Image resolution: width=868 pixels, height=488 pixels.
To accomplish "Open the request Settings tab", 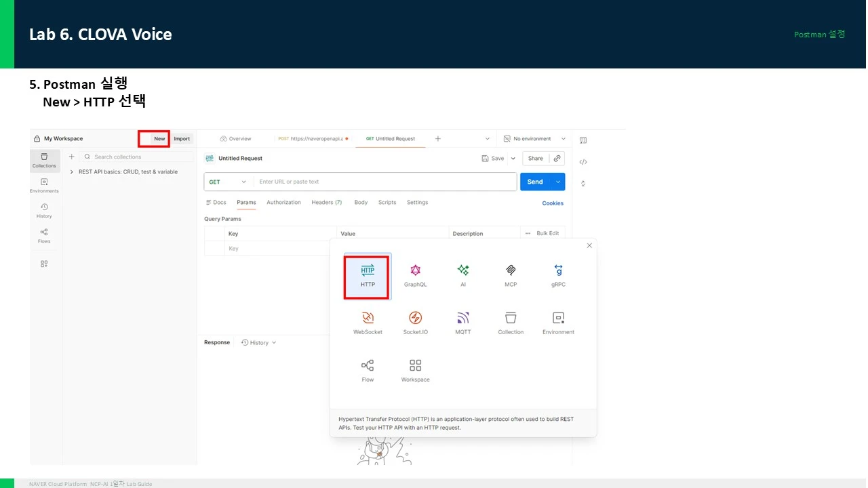I will (x=417, y=203).
